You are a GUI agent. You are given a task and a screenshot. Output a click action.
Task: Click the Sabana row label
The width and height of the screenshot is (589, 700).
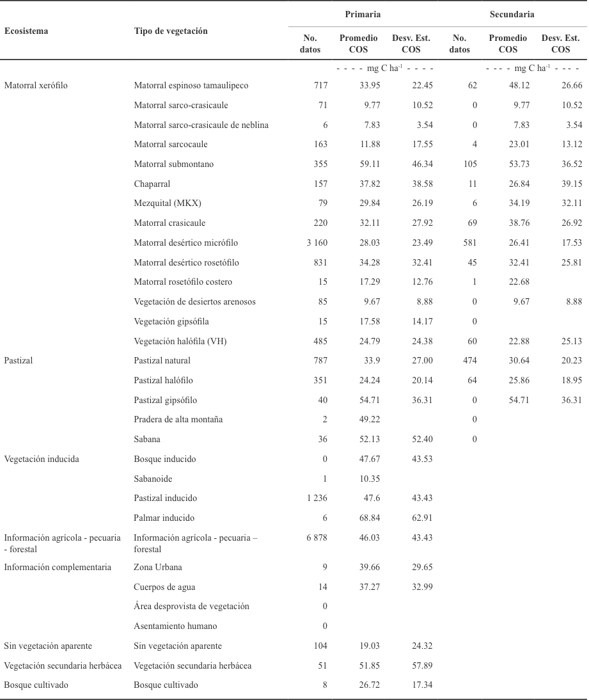pos(146,440)
